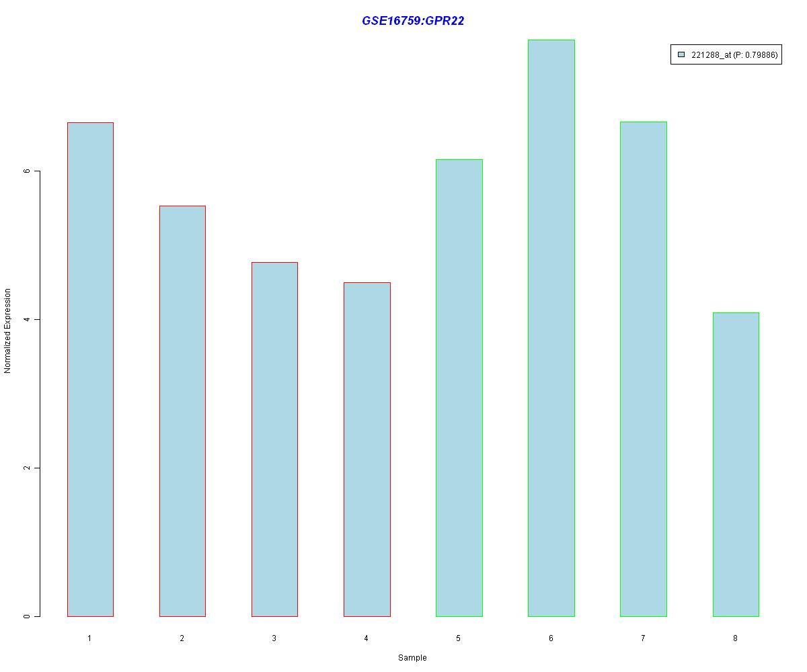Click the x-axis label 2
807x672 pixels.
tap(182, 638)
